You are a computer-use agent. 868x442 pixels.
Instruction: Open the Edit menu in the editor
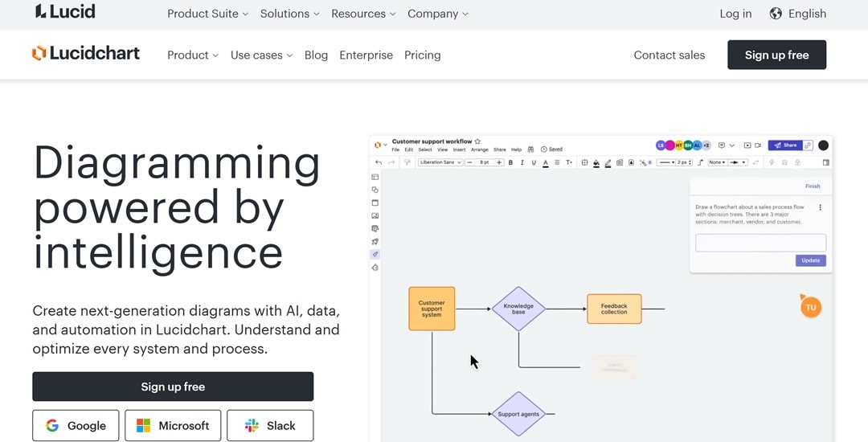pyautogui.click(x=408, y=149)
